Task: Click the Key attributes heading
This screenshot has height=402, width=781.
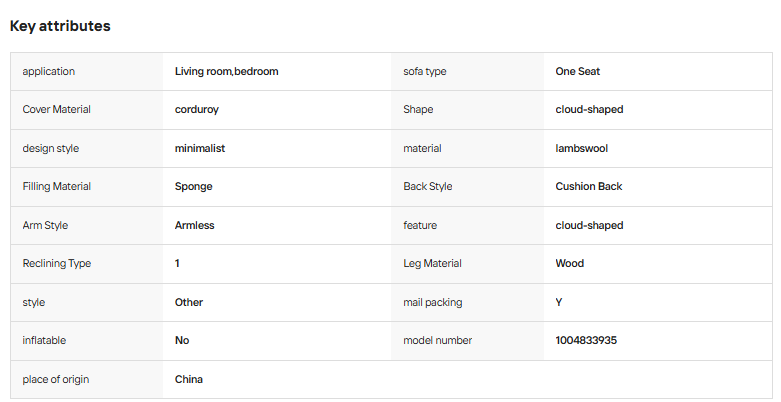Action: [x=60, y=26]
